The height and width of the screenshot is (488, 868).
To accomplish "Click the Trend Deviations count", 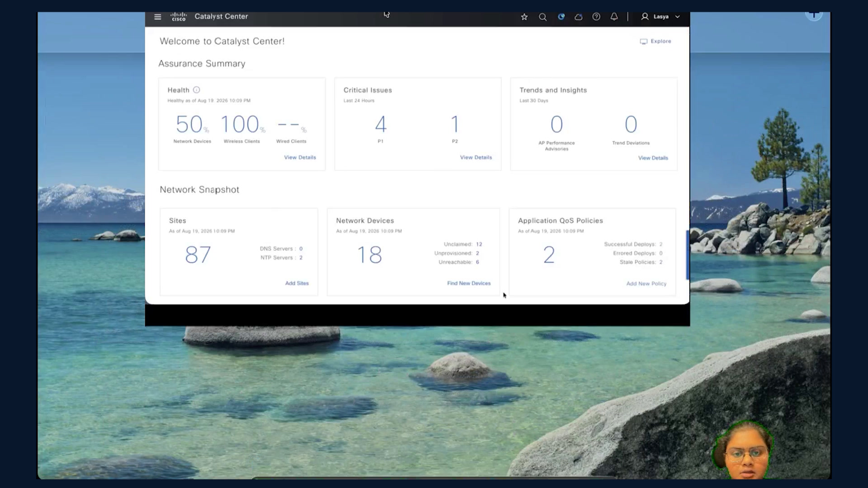I will point(631,124).
